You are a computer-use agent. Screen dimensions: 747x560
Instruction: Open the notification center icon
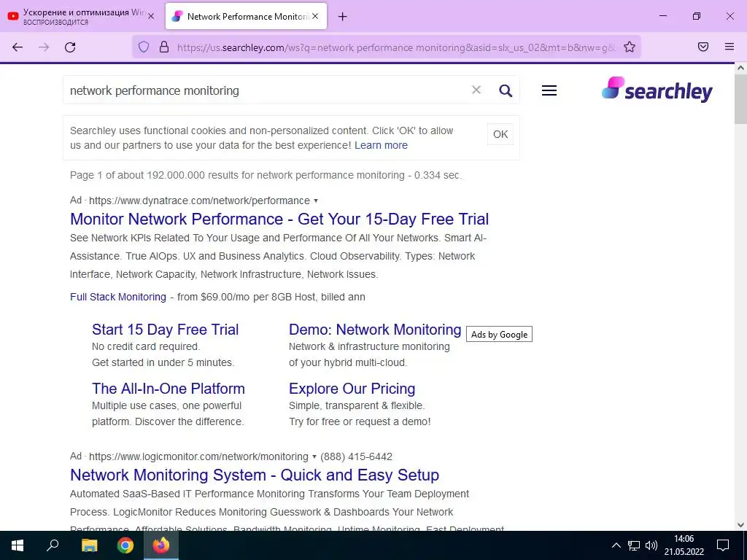723,545
